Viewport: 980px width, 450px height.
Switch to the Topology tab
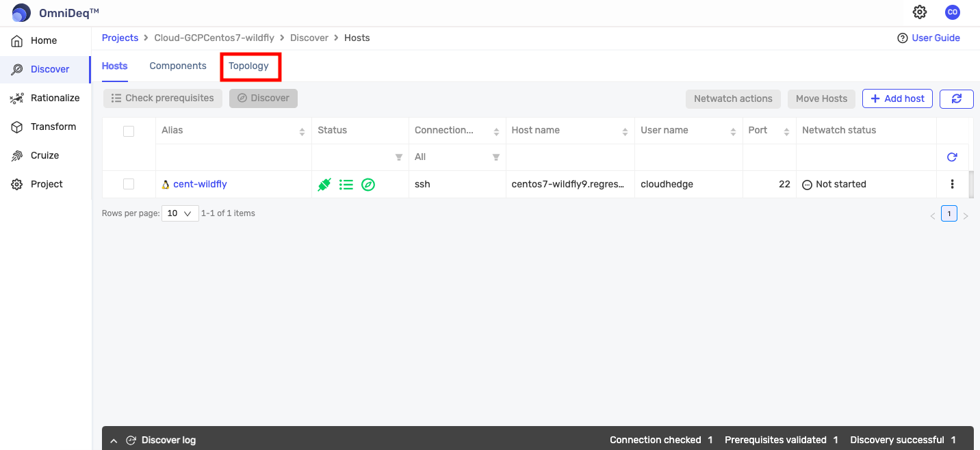coord(249,66)
